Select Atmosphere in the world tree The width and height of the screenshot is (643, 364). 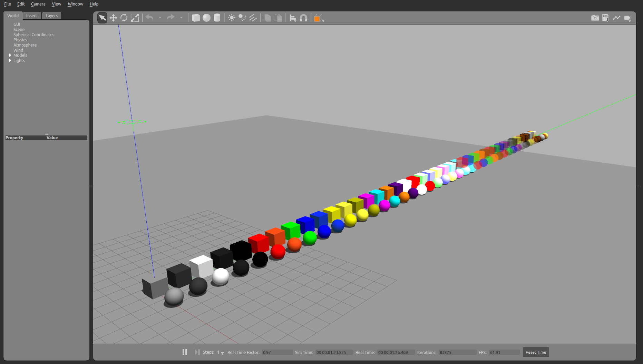coord(25,45)
